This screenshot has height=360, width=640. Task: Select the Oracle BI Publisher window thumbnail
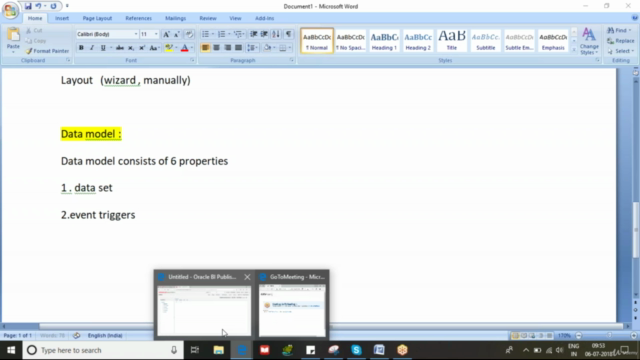coord(204,310)
